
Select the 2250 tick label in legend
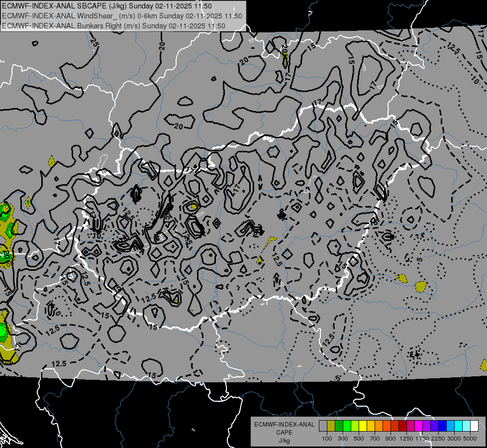coord(438,439)
